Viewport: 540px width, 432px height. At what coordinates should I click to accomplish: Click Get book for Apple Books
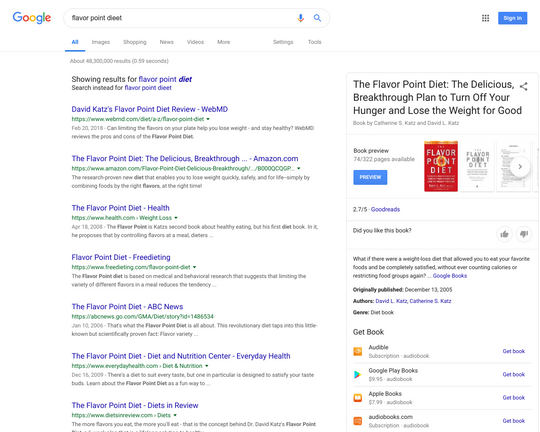[x=513, y=398]
